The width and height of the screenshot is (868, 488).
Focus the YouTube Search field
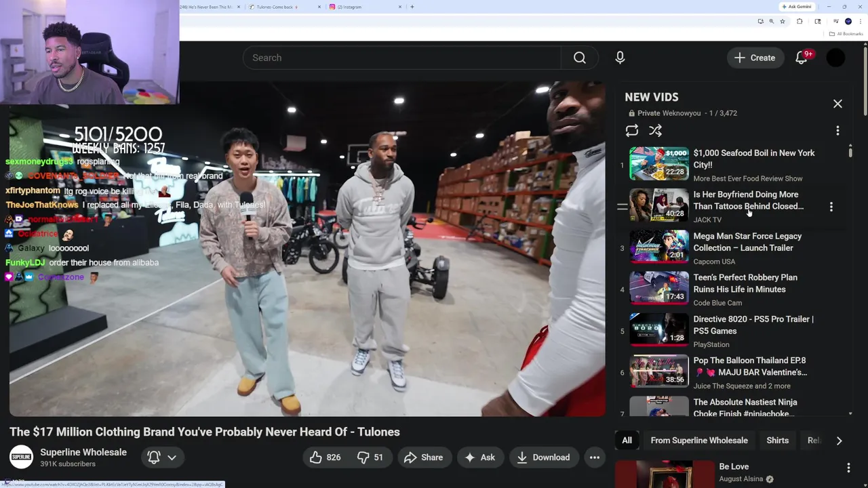point(402,58)
